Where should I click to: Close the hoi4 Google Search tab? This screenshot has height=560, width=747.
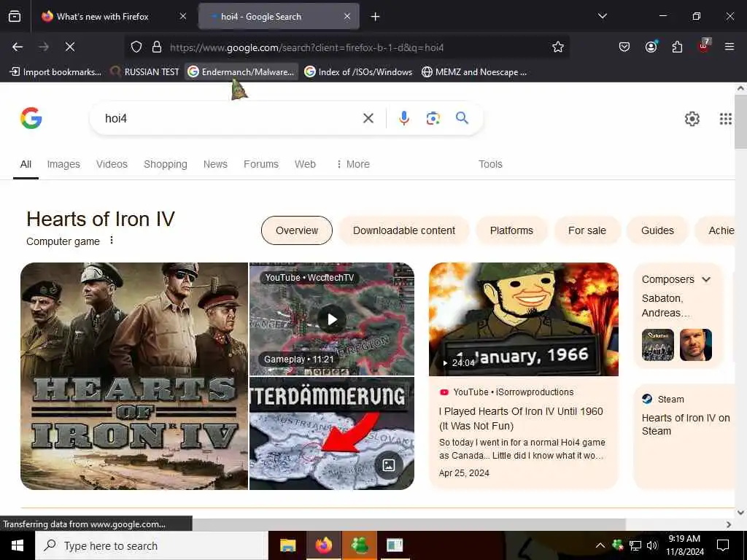[347, 17]
